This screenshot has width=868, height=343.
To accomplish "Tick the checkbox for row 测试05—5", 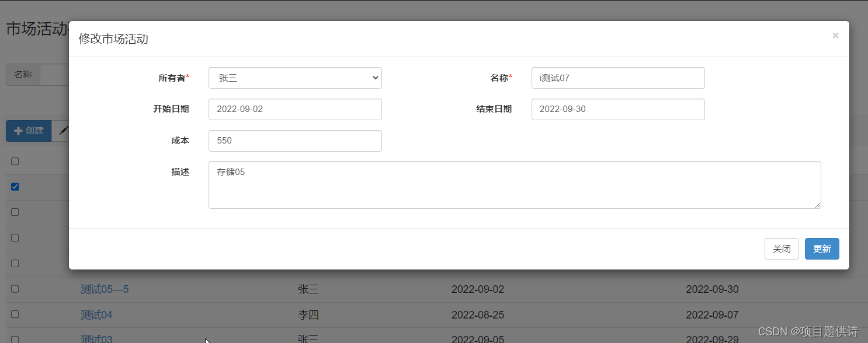I will pyautogui.click(x=15, y=289).
